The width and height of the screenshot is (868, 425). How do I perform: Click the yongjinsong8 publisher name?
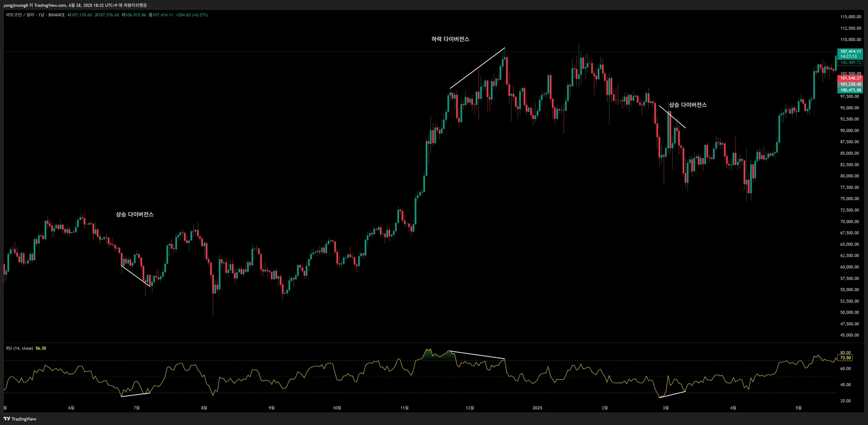coord(16,5)
